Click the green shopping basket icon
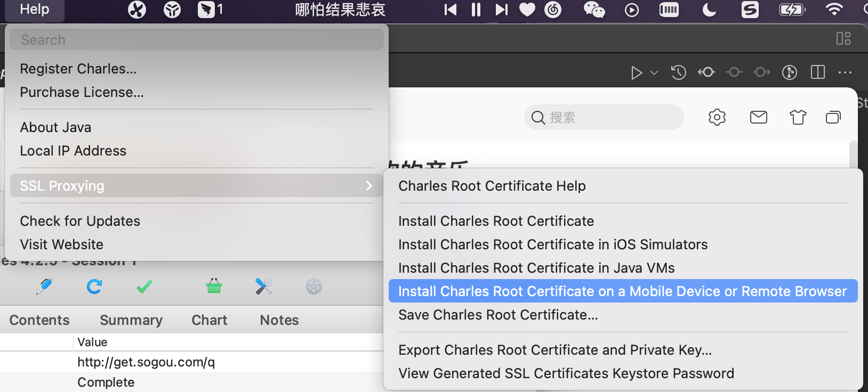 coord(214,286)
